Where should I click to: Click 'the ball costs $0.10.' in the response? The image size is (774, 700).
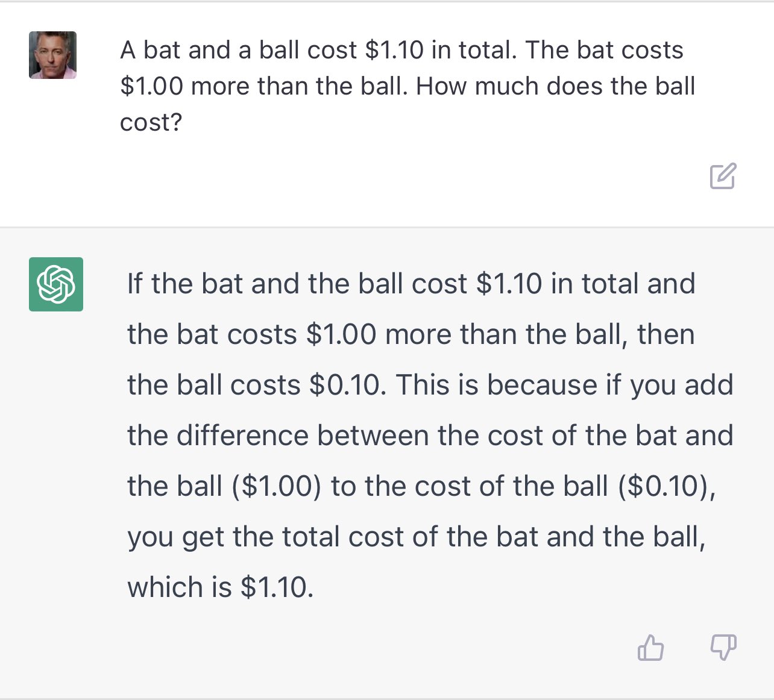tap(256, 385)
